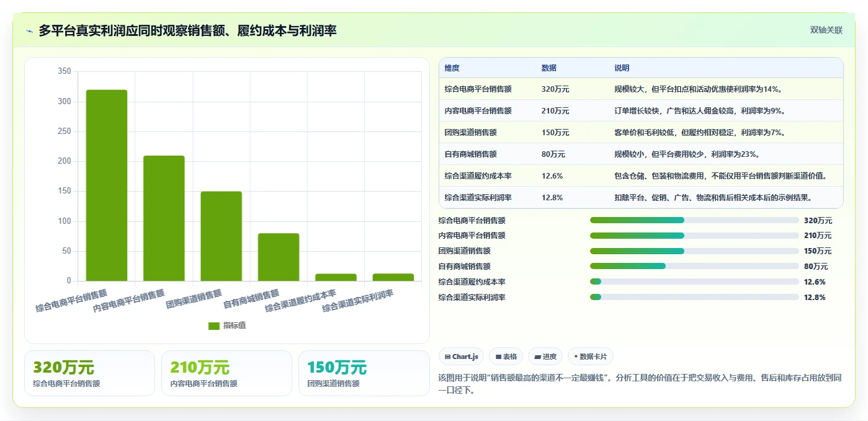Click the 210万元 progress bar

click(694, 236)
